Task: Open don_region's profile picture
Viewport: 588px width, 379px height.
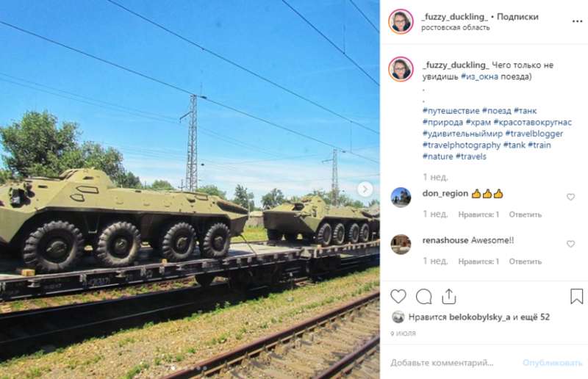Action: [401, 197]
